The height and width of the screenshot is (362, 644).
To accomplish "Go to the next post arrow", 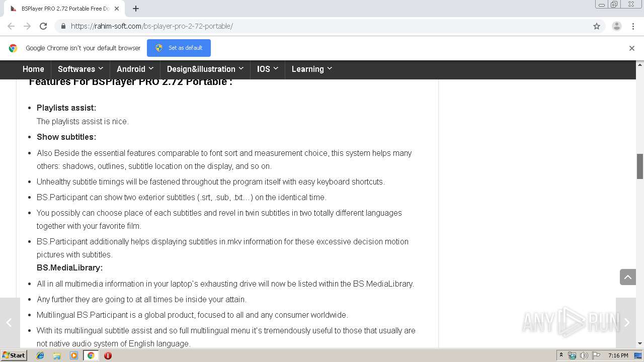I will 626,322.
